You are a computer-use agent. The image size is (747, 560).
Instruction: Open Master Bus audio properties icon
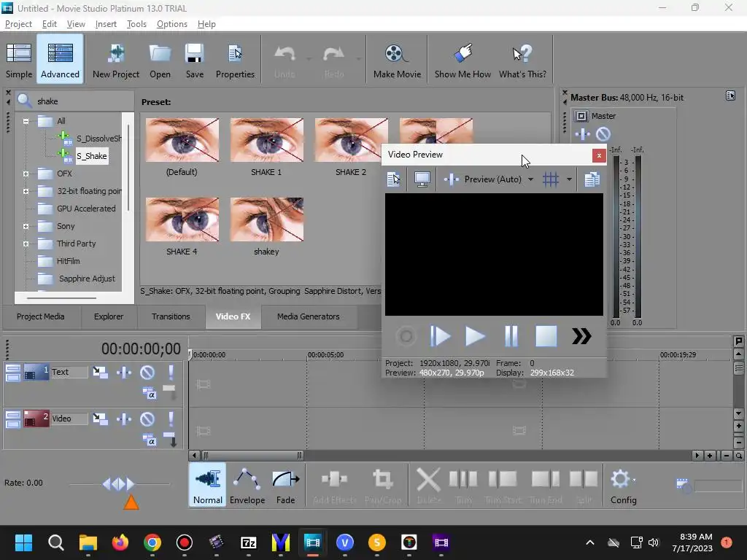[x=730, y=96]
